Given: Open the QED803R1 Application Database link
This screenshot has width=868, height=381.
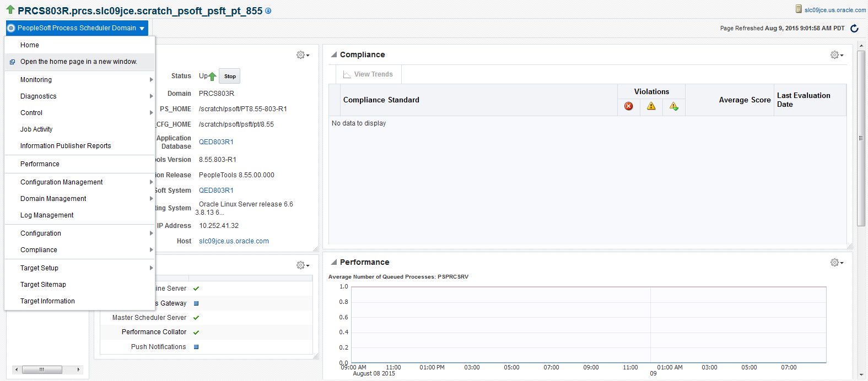Looking at the screenshot, I should [216, 142].
